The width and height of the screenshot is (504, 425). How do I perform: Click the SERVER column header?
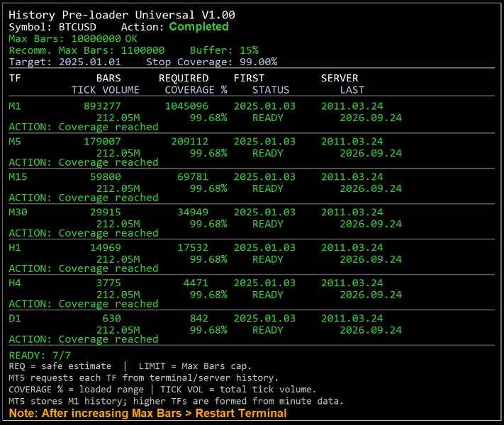point(340,78)
